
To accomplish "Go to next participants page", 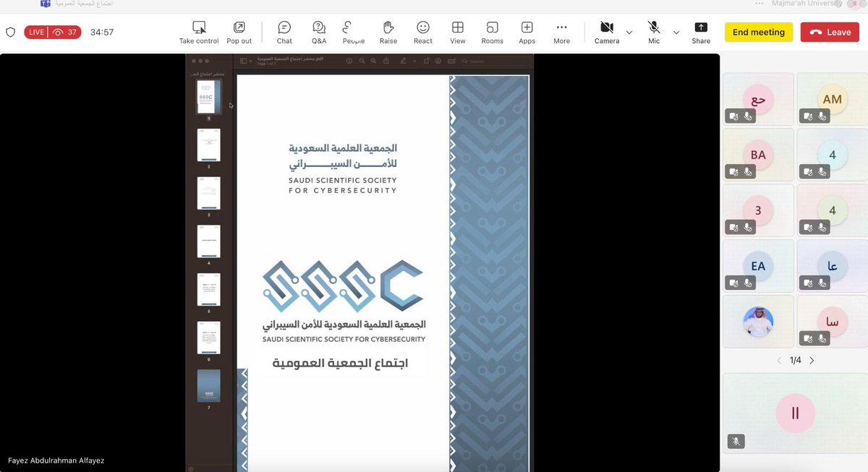I will [x=812, y=360].
